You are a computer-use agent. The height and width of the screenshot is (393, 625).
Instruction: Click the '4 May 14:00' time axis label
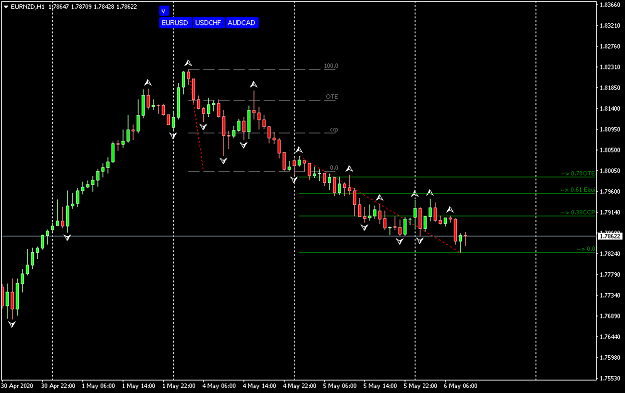click(259, 386)
